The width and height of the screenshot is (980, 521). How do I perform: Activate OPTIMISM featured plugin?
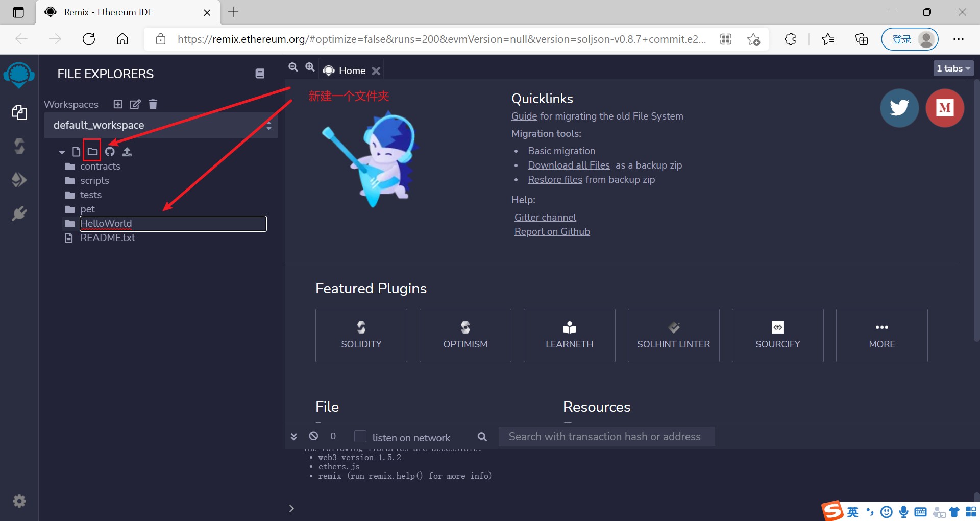465,335
